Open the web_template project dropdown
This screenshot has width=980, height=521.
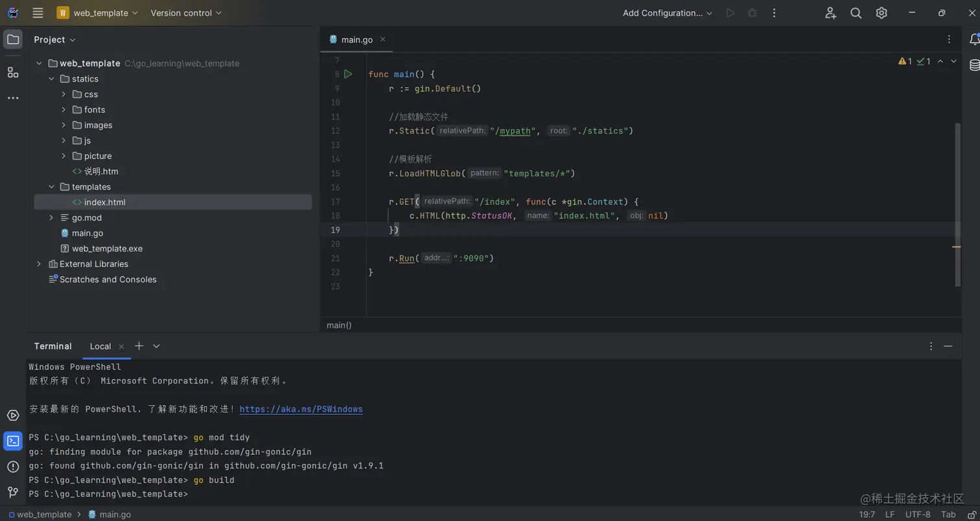(97, 13)
